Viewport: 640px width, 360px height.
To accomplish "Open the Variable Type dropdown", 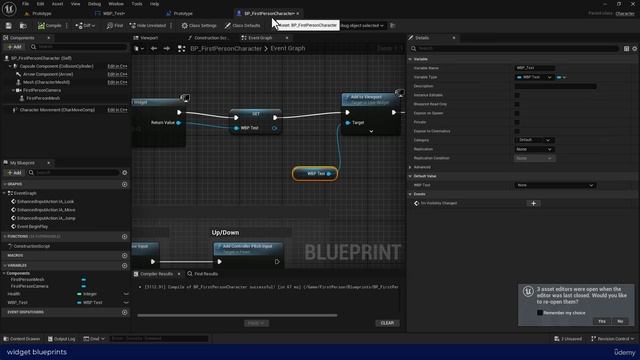I will (534, 77).
